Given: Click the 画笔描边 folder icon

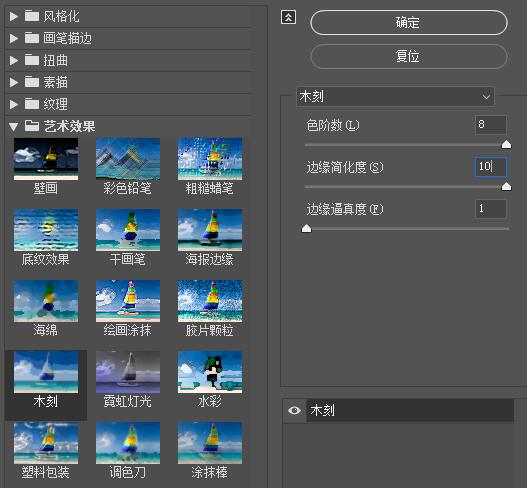Looking at the screenshot, I should click(32, 38).
